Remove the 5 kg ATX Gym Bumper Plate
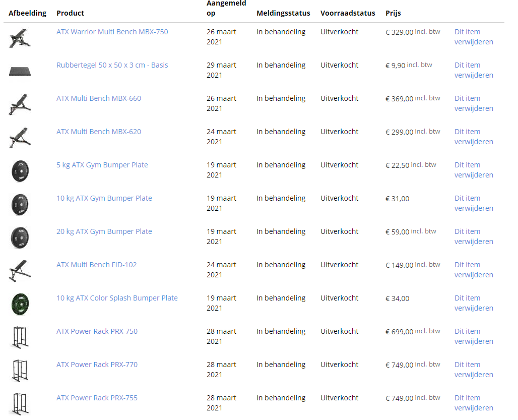 point(473,170)
